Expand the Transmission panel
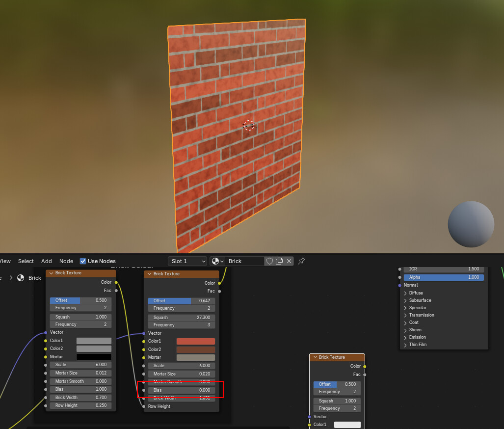Viewport: 504px width, 429px height. (x=405, y=315)
